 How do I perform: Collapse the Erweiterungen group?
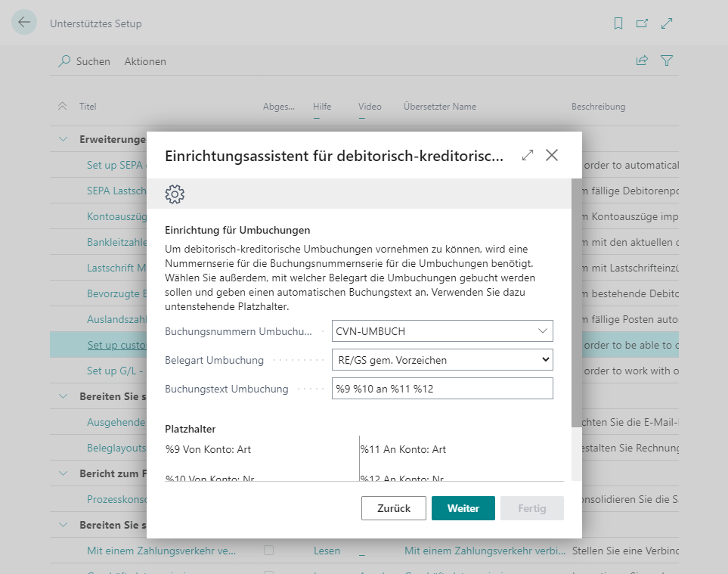(64, 139)
